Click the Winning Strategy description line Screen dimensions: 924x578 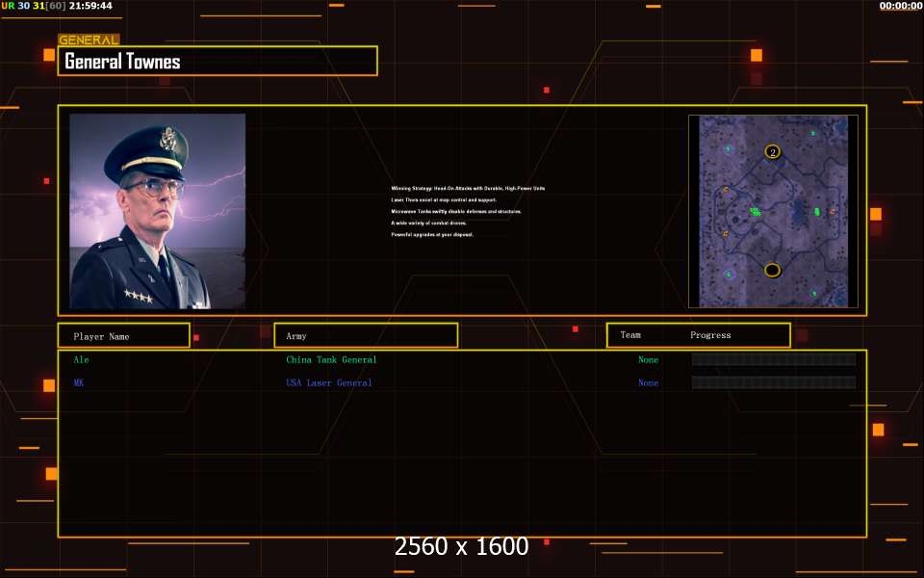(x=468, y=188)
